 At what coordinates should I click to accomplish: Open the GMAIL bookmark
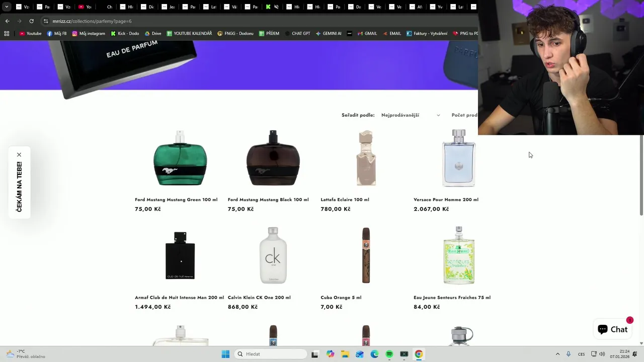(367, 34)
